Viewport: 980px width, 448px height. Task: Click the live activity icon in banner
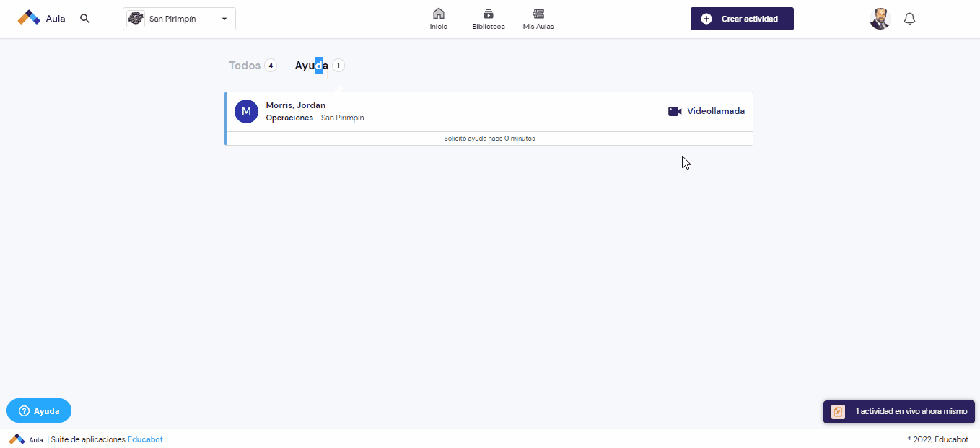(838, 411)
